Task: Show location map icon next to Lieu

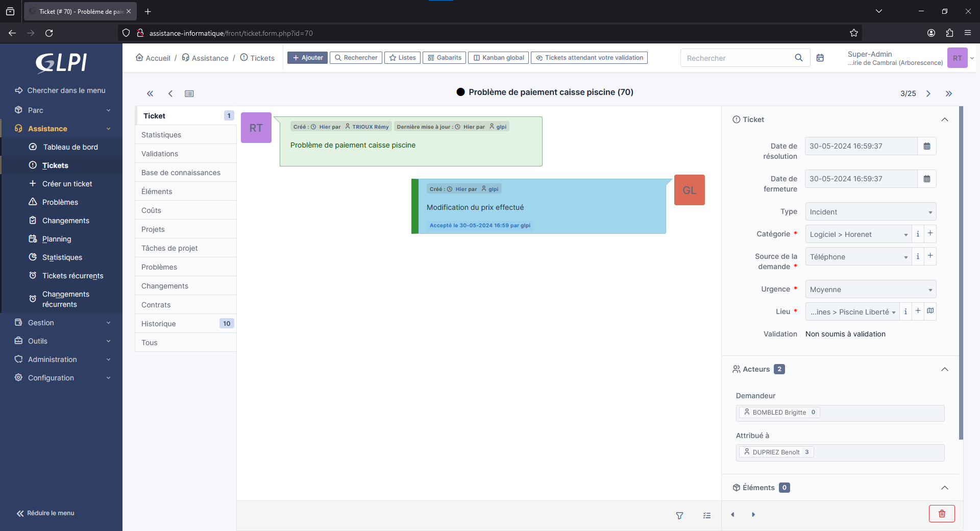Action: 930,311
